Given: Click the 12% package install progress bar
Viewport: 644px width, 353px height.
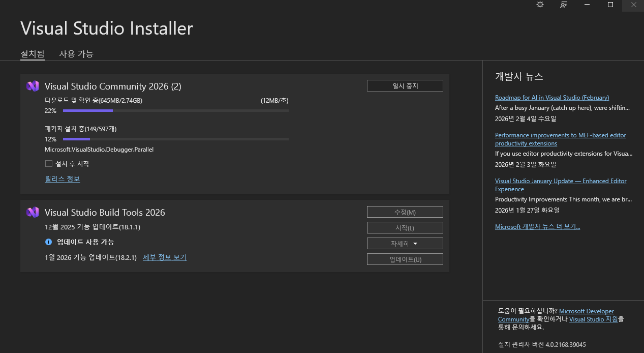Looking at the screenshot, I should pos(176,139).
